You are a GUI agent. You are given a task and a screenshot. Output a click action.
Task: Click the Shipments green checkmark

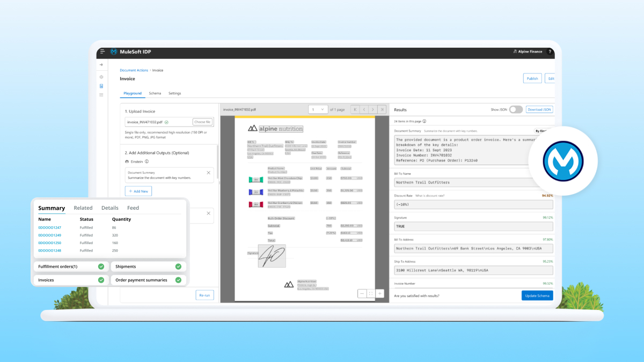(x=178, y=266)
